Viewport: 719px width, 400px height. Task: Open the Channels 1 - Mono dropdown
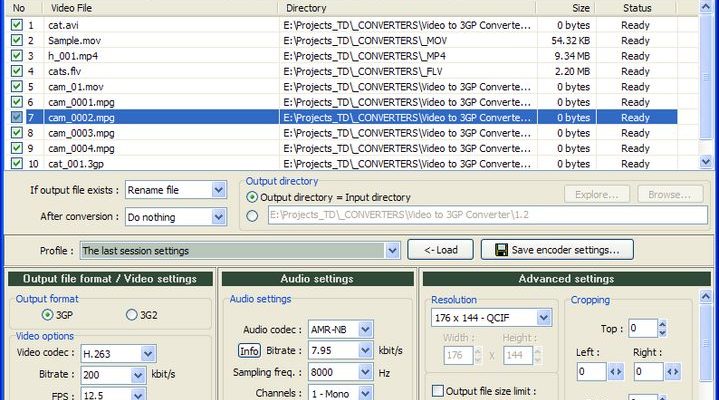click(x=365, y=393)
